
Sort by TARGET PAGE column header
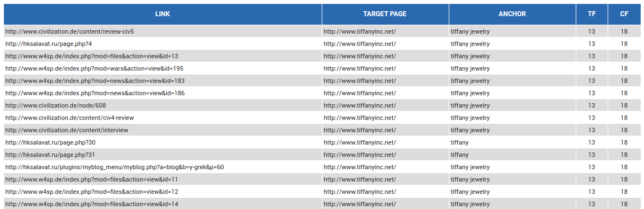tap(385, 14)
